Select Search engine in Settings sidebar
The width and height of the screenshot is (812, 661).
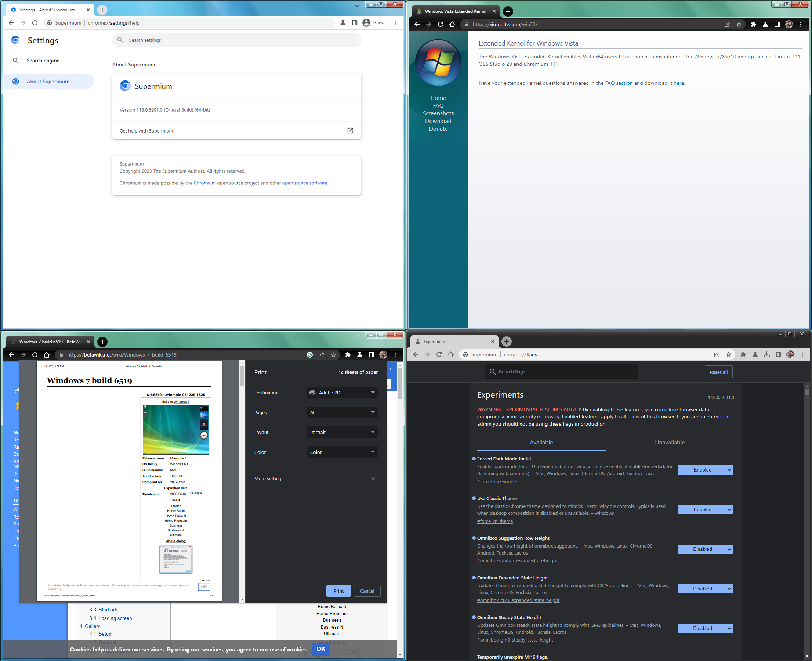coord(43,61)
